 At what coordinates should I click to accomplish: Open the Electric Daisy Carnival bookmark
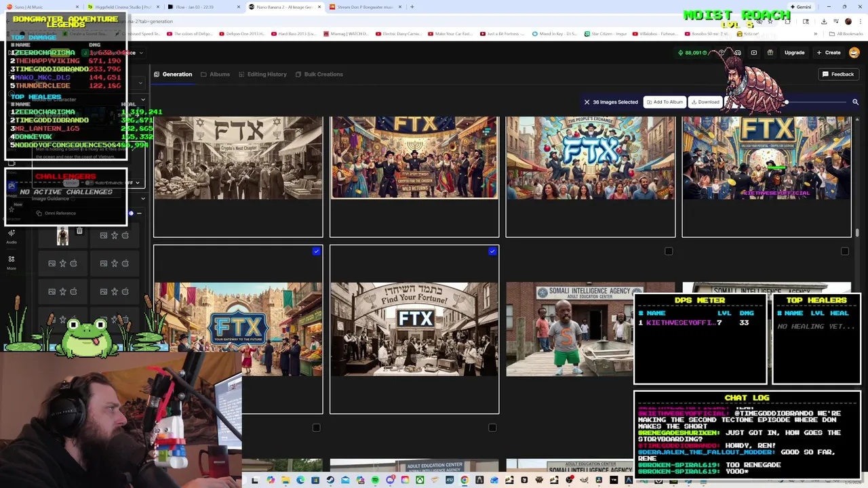[x=400, y=34]
